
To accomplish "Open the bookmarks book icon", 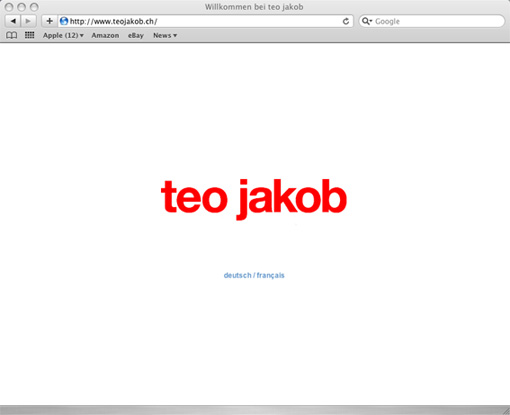I will [x=12, y=35].
